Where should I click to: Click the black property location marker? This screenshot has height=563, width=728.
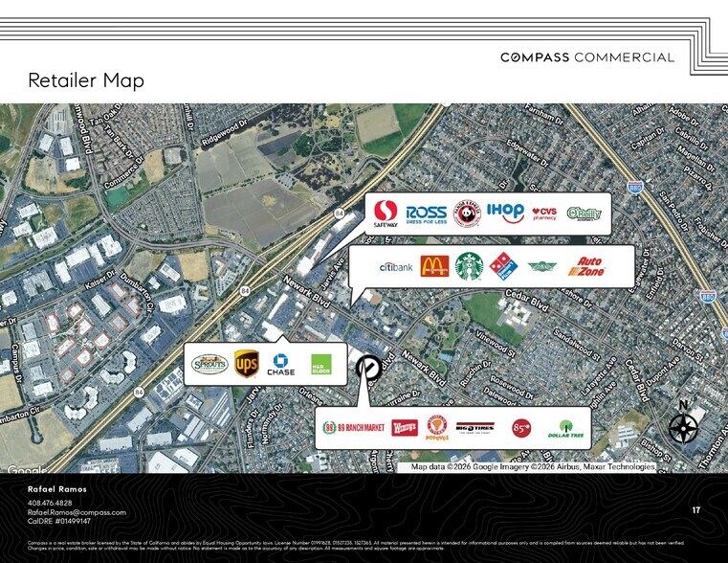(x=366, y=369)
